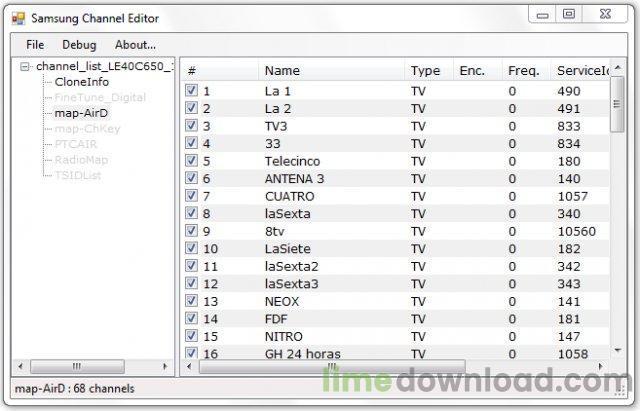640x411 pixels.
Task: Open the Debug menu
Action: pyautogui.click(x=79, y=45)
